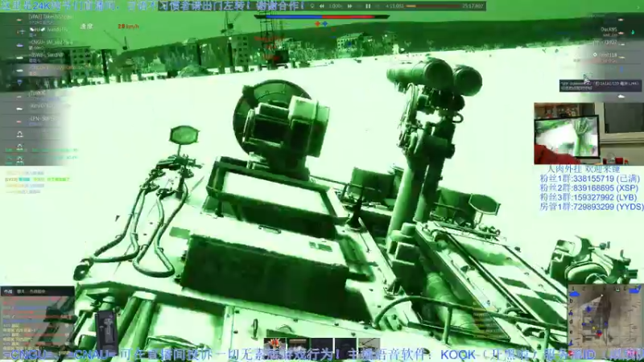Image resolution: width=644 pixels, height=362 pixels.
Task: Click the dark tooltip under rest118
Action: coord(600,85)
